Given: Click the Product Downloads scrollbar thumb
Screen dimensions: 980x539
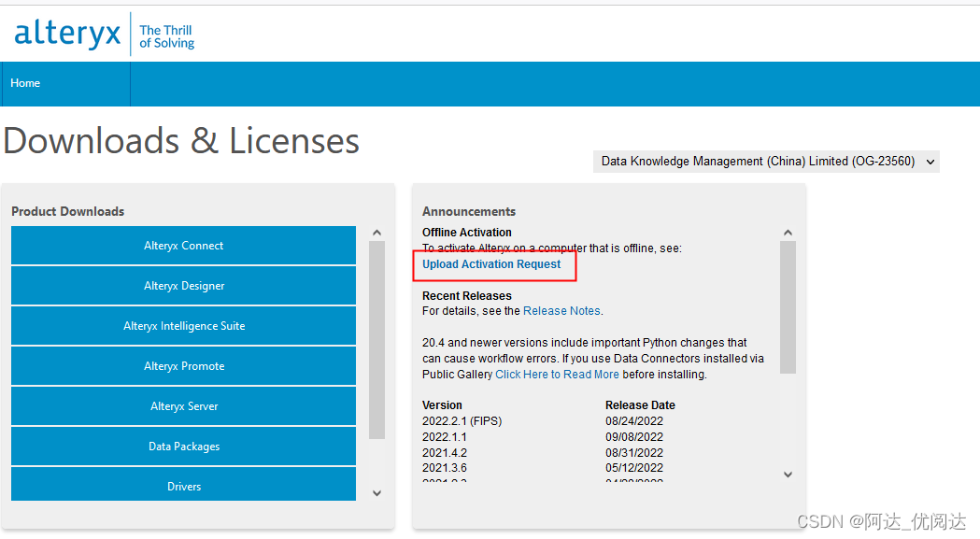Looking at the screenshot, I should (x=376, y=340).
